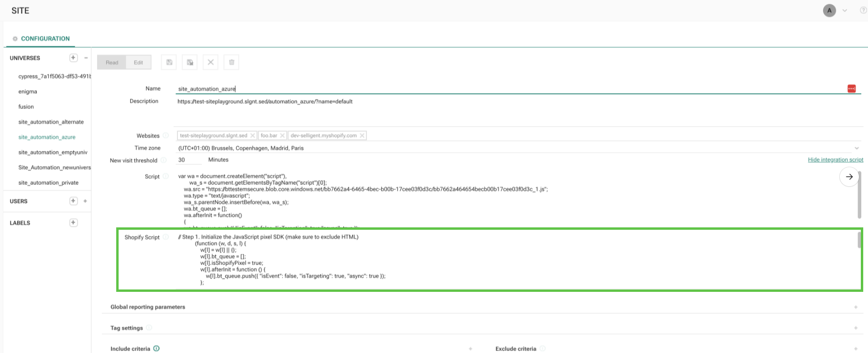The width and height of the screenshot is (868, 353).
Task: Click the New visit threshold input field
Action: (189, 160)
